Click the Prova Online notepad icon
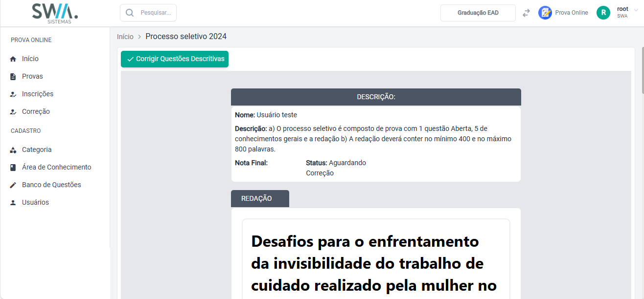644x299 pixels. (545, 13)
